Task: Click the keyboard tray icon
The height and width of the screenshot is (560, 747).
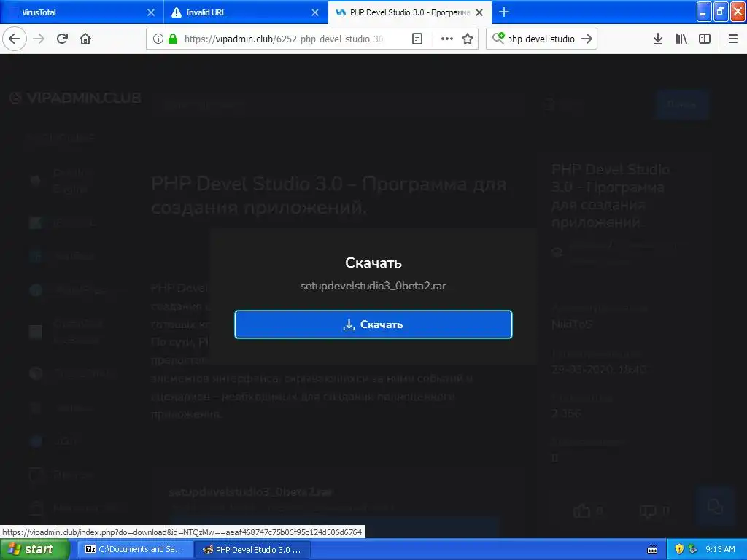Action: (x=652, y=550)
